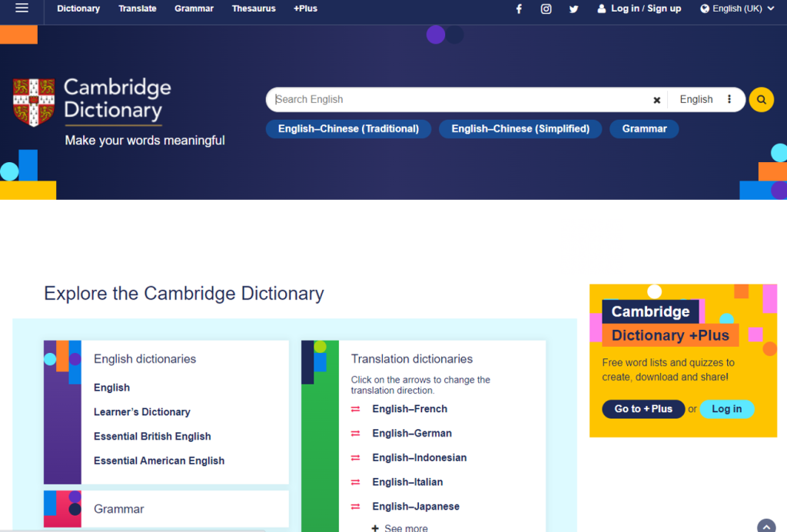
Task: Open the +Plus menu item
Action: pos(305,8)
